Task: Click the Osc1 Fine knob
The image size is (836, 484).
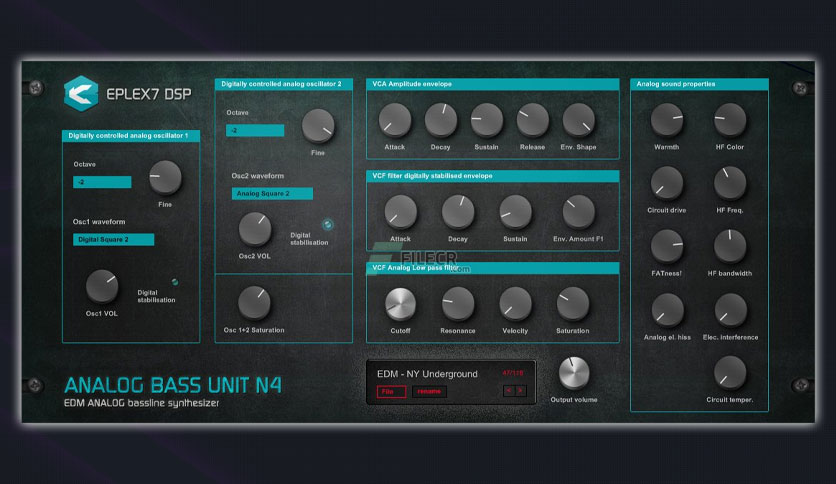Action: tap(165, 178)
